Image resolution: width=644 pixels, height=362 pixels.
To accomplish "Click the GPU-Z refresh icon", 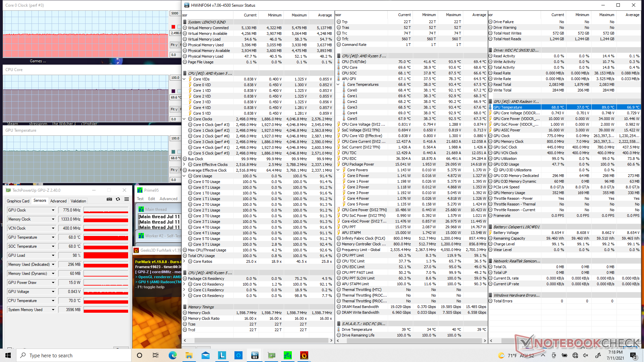I will pyautogui.click(x=118, y=199).
